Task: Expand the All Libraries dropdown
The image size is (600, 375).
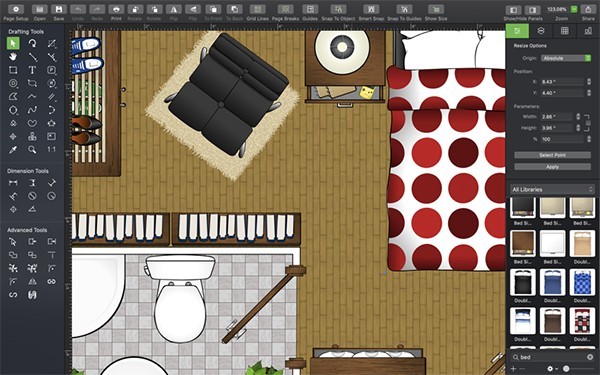Action: tap(553, 189)
